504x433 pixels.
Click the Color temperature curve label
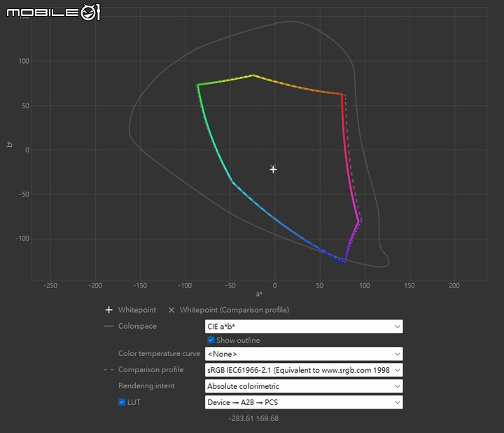point(159,354)
